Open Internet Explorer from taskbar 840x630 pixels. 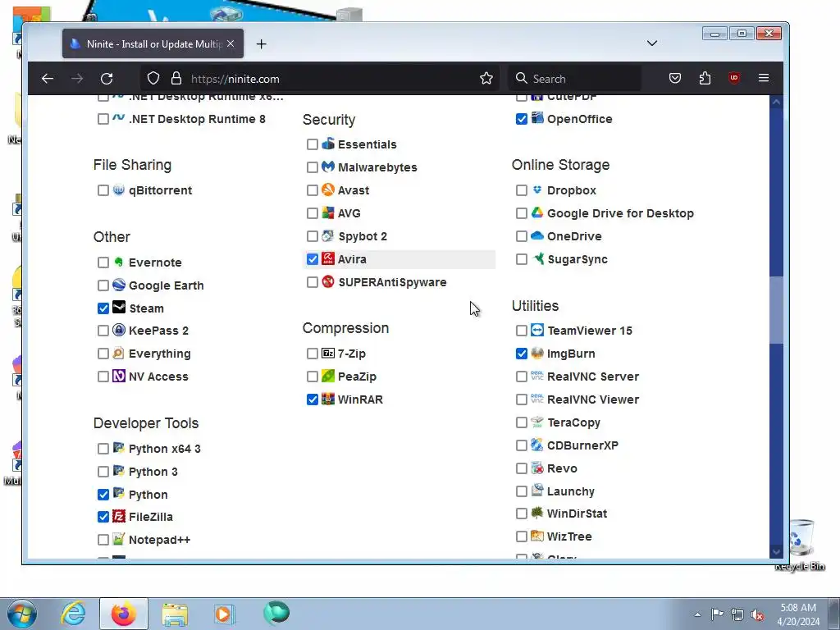coord(73,614)
